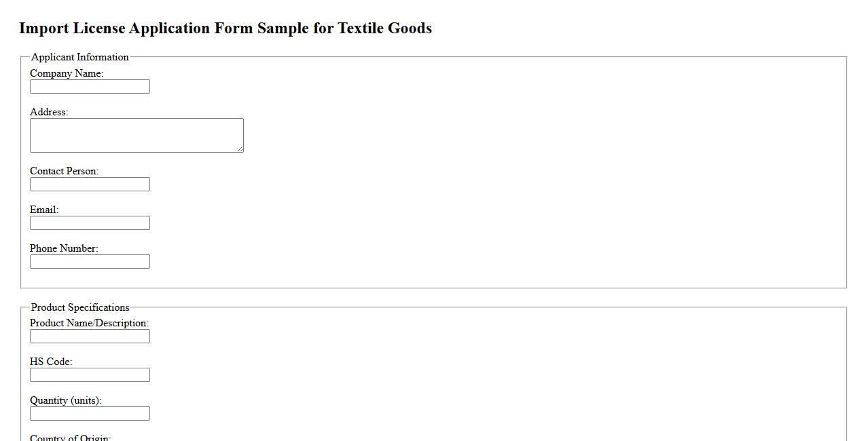The image size is (868, 441).
Task: Click inside the Address textarea
Action: (x=136, y=134)
